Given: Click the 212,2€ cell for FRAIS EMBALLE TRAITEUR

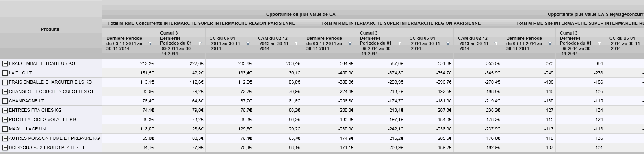Looking at the screenshot, I should pyautogui.click(x=129, y=64).
